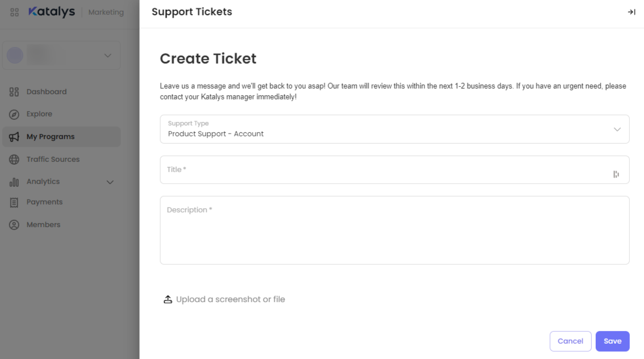
Task: Open the Payments sidebar item
Action: pyautogui.click(x=44, y=202)
